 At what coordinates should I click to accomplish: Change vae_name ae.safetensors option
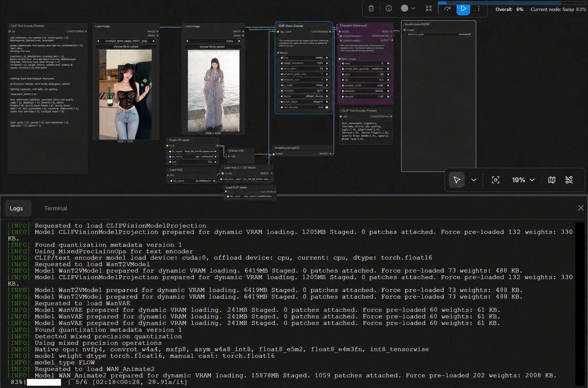tap(192, 181)
